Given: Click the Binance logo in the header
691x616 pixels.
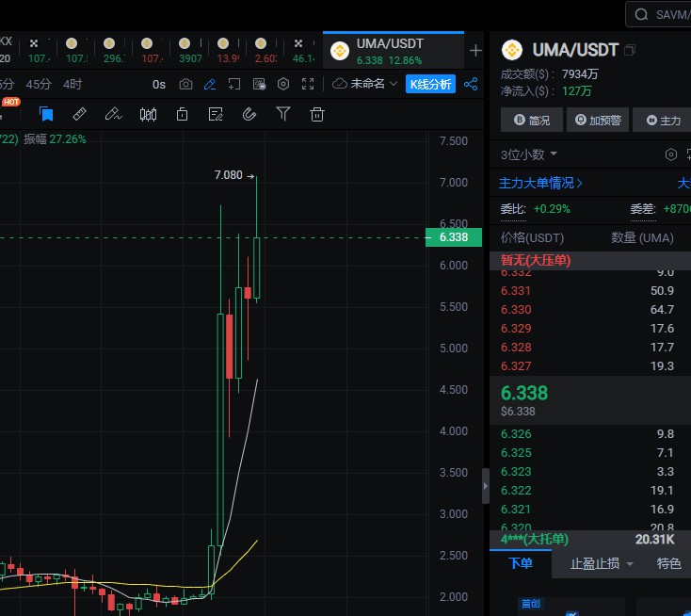Looking at the screenshot, I should 511,50.
